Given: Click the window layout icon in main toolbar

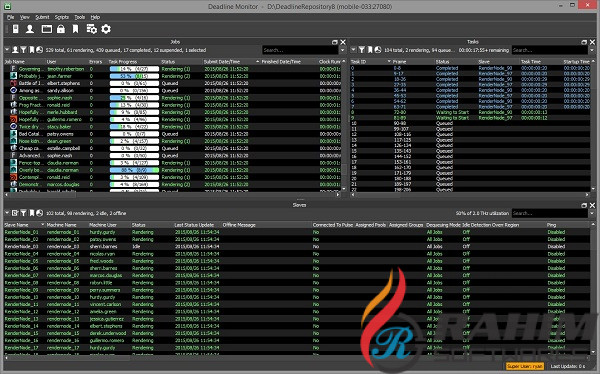Looking at the screenshot, I should click(x=47, y=29).
